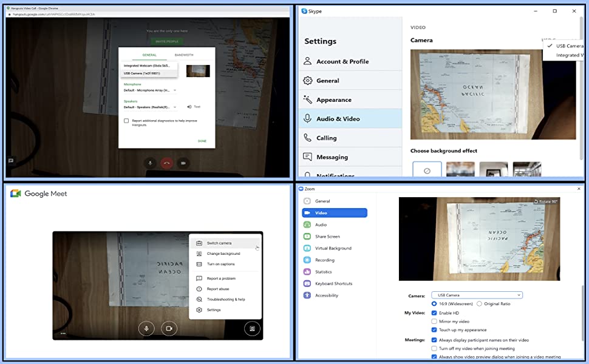Open Hangouts Speakers dropdown
This screenshot has width=589, height=364.
tap(150, 107)
